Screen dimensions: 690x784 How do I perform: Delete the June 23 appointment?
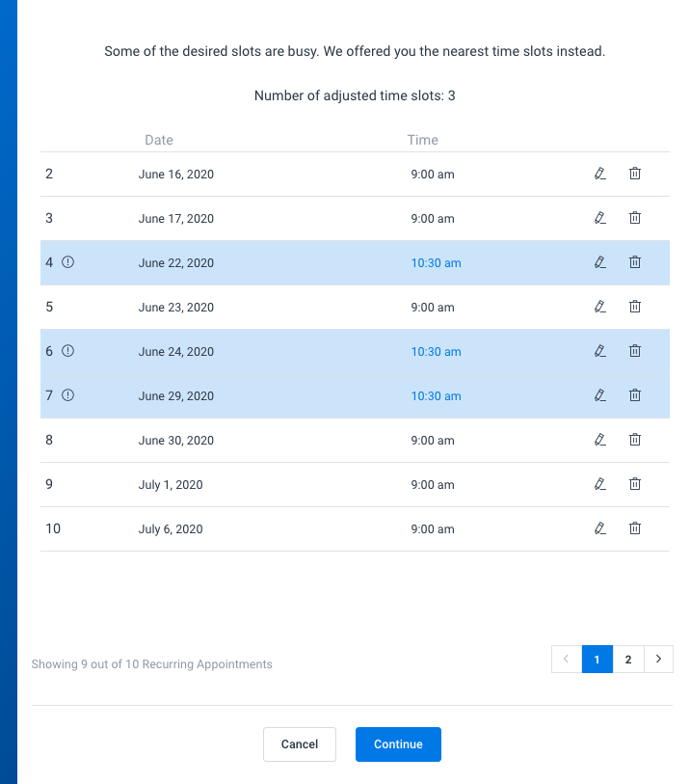[634, 307]
